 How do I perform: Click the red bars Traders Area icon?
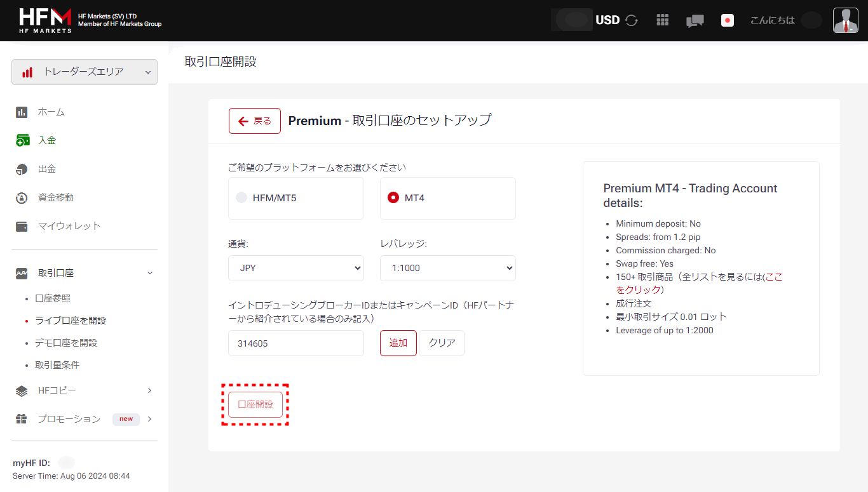click(27, 72)
